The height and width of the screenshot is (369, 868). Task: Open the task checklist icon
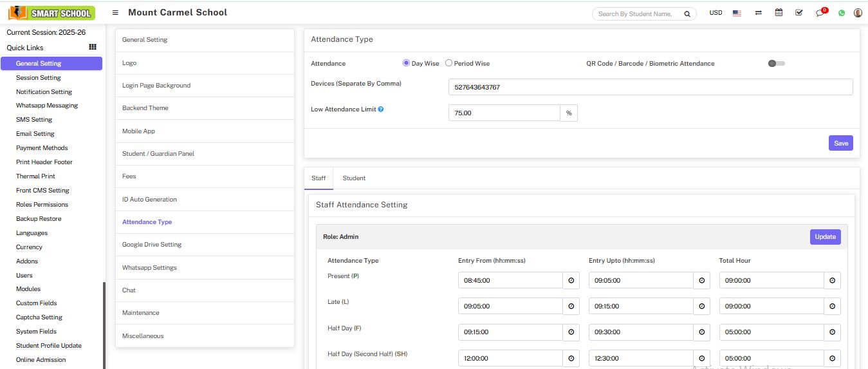[x=799, y=13]
